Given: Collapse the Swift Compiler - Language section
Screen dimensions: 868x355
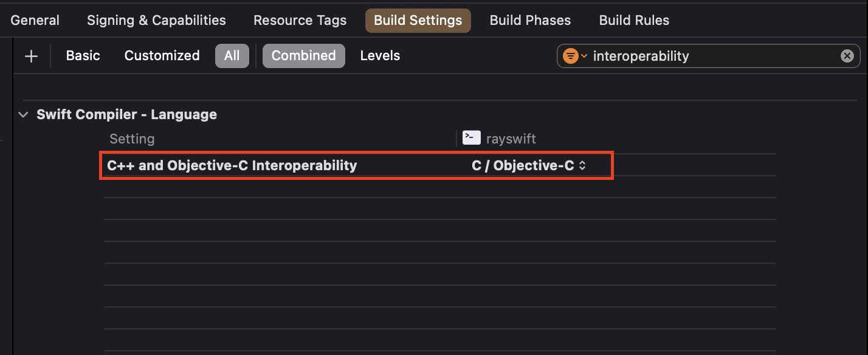Looking at the screenshot, I should tap(23, 114).
